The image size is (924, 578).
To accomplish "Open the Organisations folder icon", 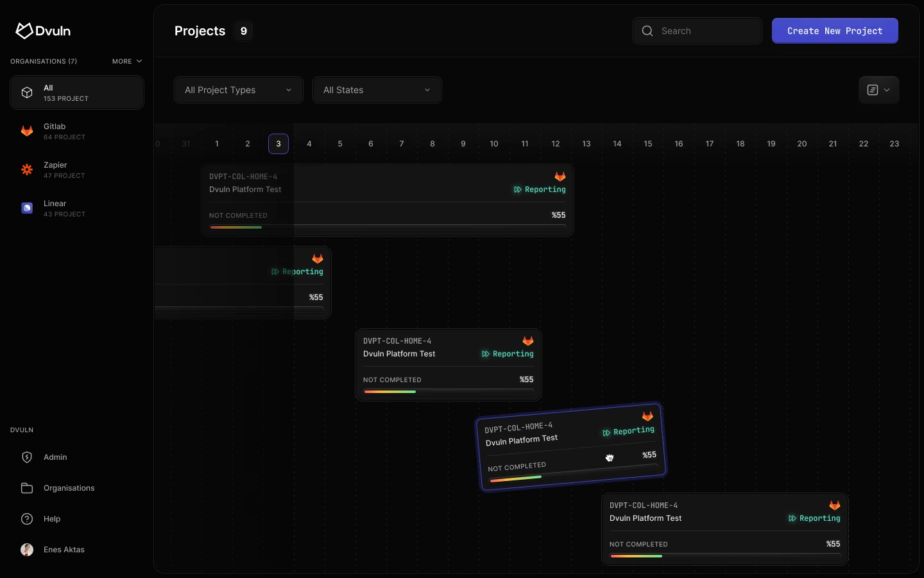I will click(x=27, y=488).
